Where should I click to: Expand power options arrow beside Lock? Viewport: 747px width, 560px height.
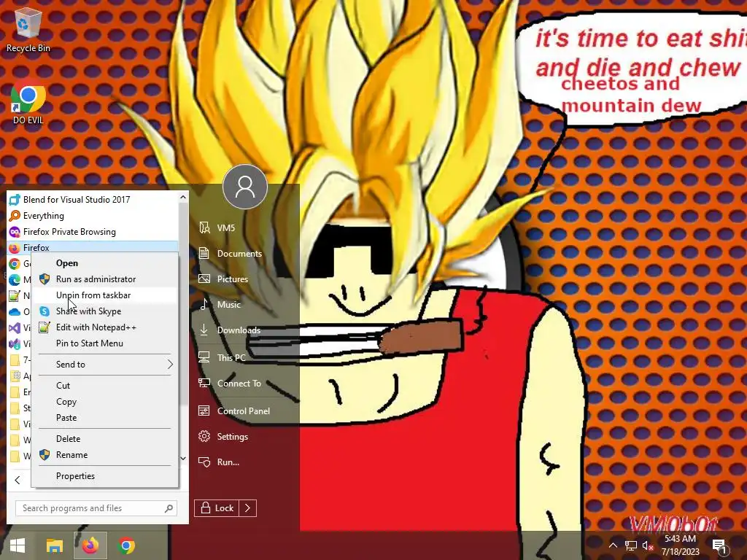coord(248,508)
